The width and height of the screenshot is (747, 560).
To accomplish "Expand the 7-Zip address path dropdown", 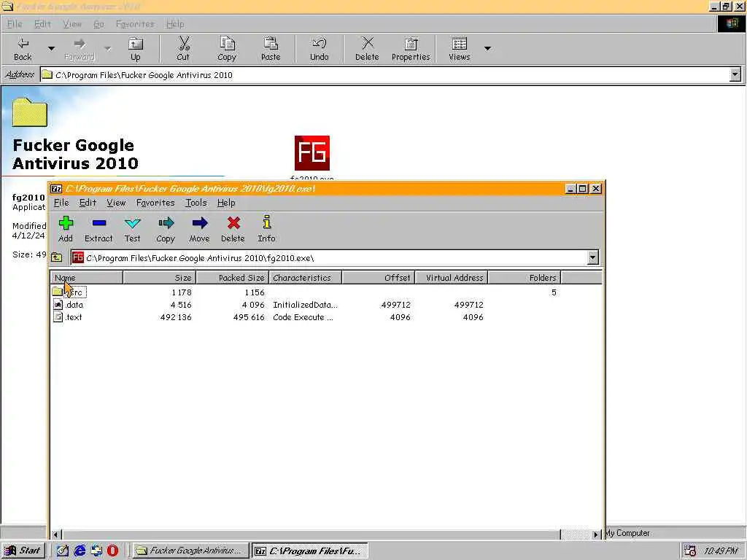I will [592, 257].
